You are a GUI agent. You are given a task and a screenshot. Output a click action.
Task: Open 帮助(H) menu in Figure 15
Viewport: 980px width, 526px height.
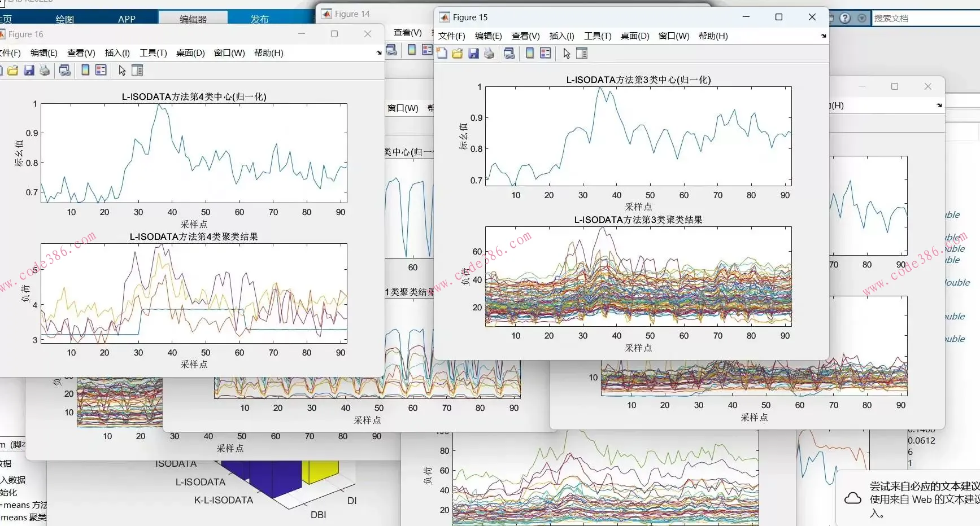tap(713, 36)
